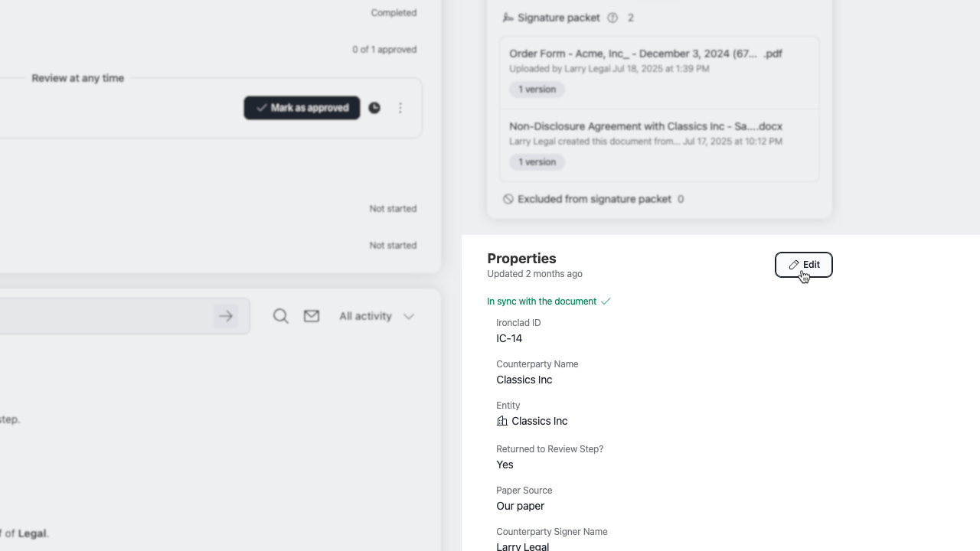Image resolution: width=980 pixels, height=551 pixels.
Task: Click the Excluded from signature packet icon
Action: coord(508,199)
